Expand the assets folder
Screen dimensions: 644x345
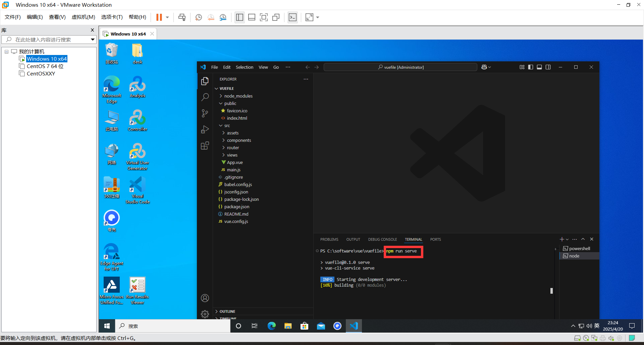(263, 133)
